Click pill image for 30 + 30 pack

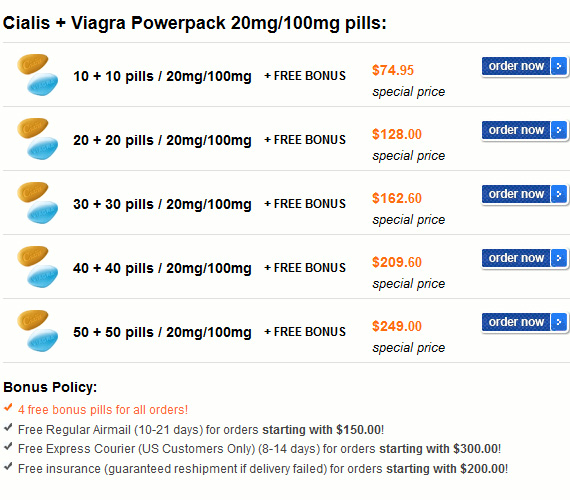pyautogui.click(x=37, y=203)
